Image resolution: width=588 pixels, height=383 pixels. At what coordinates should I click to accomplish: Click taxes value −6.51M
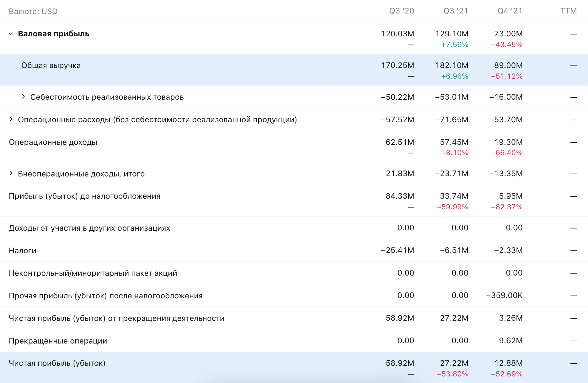(454, 250)
